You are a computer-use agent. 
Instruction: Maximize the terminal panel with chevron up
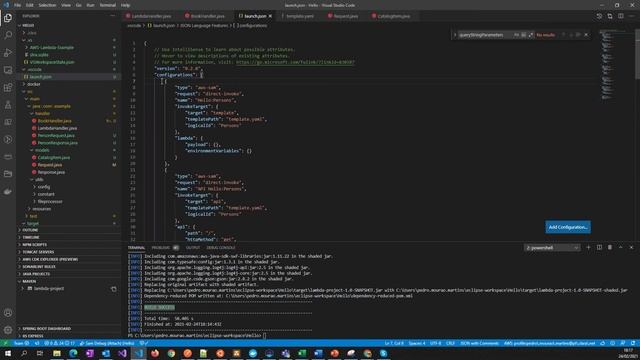click(x=620, y=247)
